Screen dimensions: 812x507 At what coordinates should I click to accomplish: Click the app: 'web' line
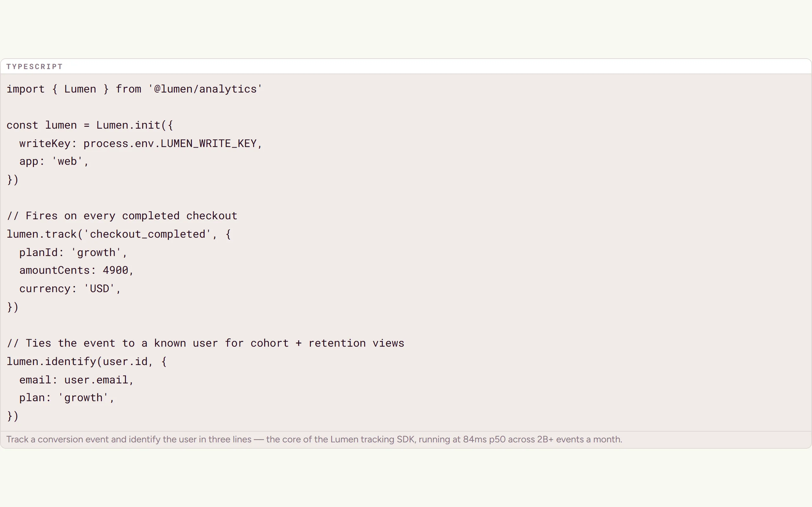54,161
